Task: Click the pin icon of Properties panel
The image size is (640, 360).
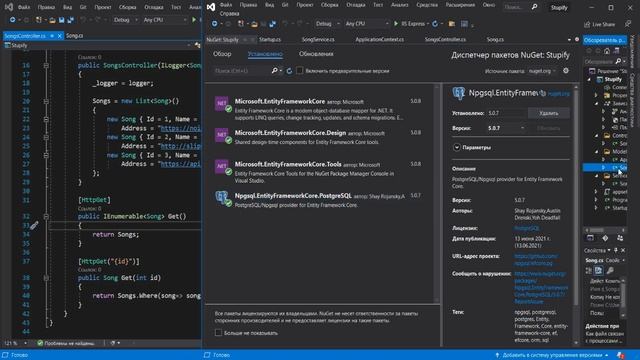Action: 616,250
